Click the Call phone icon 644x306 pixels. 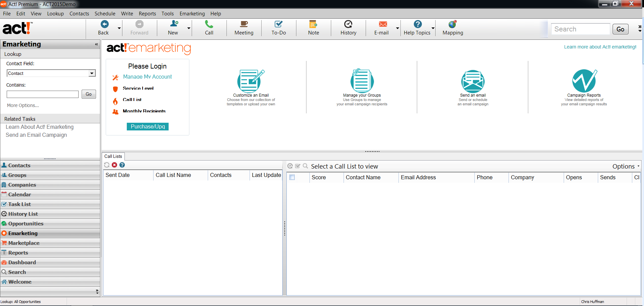209,24
